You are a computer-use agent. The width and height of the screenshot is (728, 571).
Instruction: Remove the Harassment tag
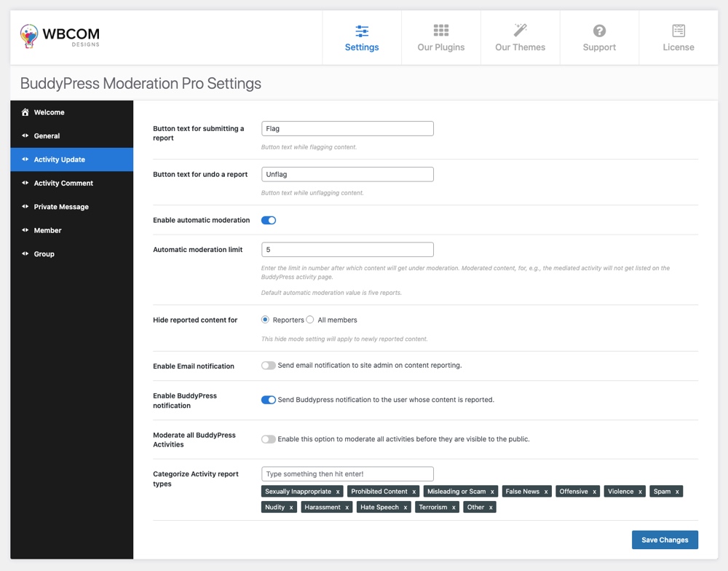[x=347, y=508]
